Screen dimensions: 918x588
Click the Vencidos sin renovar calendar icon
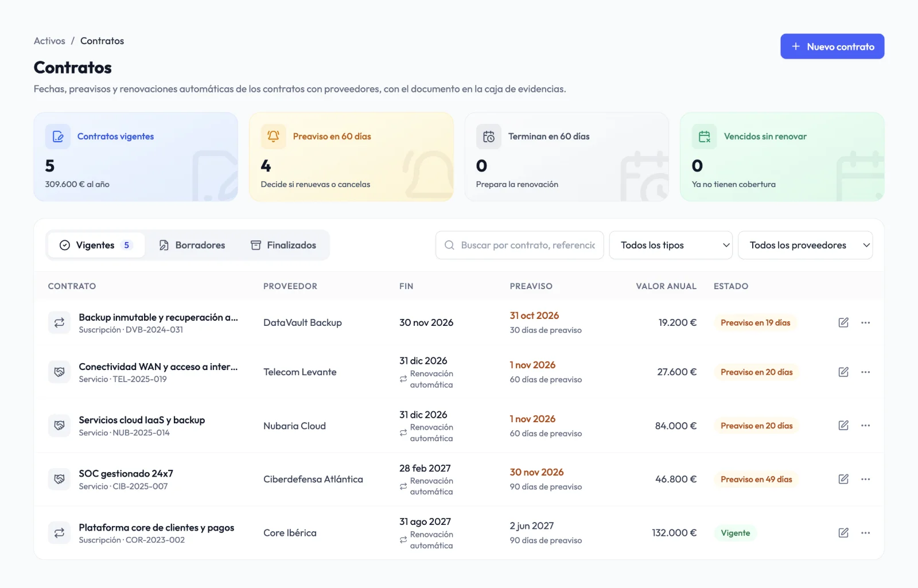[704, 137]
